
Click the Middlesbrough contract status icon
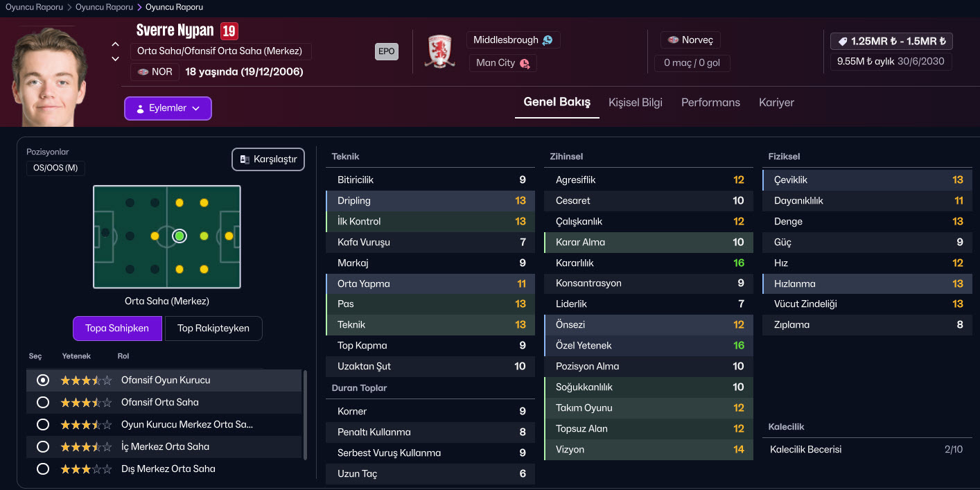click(x=548, y=40)
